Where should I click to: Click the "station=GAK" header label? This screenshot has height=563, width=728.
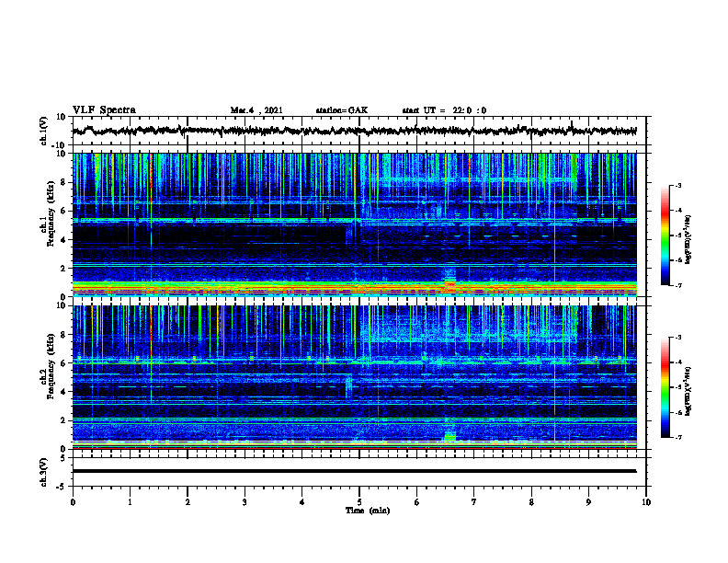[342, 110]
